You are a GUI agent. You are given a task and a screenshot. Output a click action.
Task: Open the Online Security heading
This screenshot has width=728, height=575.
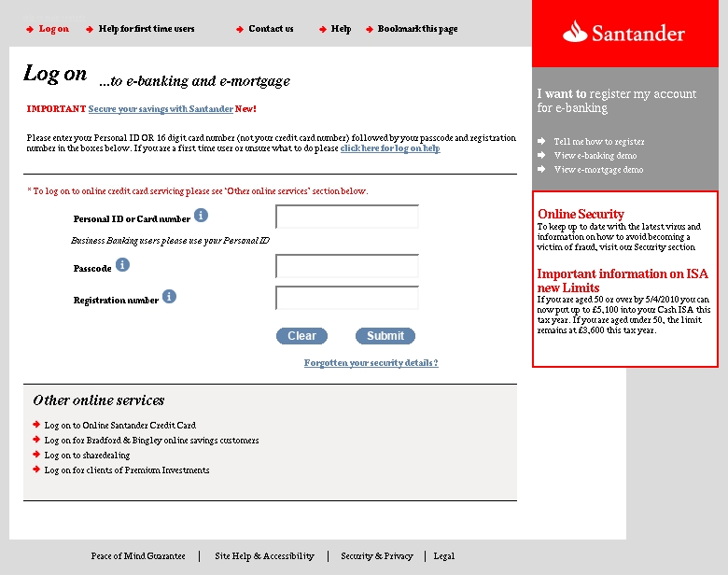pyautogui.click(x=581, y=214)
